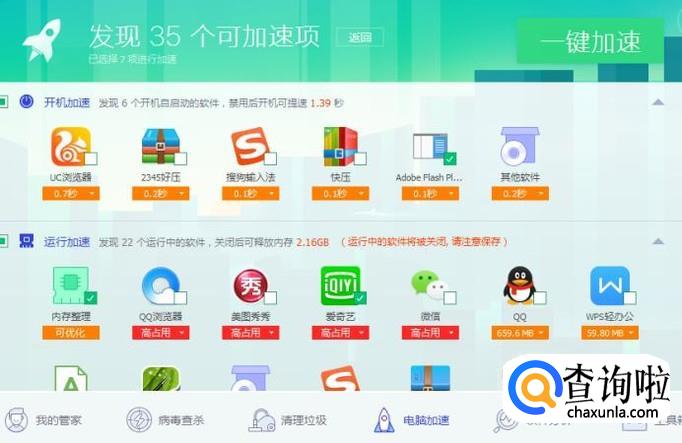The image size is (682, 443).
Task: Check the 微信 WeChat checkbox
Action: (x=450, y=298)
